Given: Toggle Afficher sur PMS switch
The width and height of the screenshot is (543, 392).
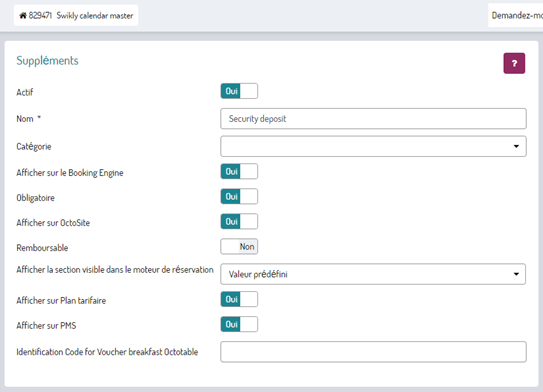Looking at the screenshot, I should [239, 324].
